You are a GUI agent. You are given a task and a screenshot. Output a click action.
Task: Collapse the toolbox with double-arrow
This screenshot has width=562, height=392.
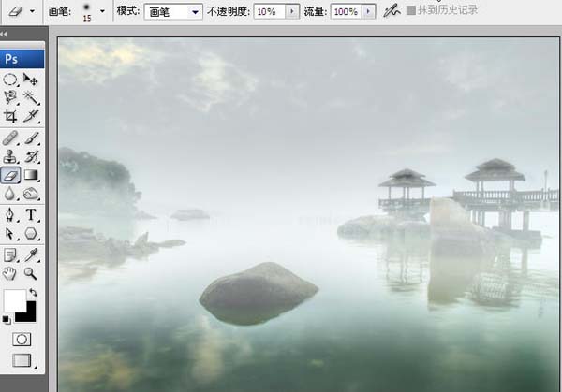pos(4,34)
